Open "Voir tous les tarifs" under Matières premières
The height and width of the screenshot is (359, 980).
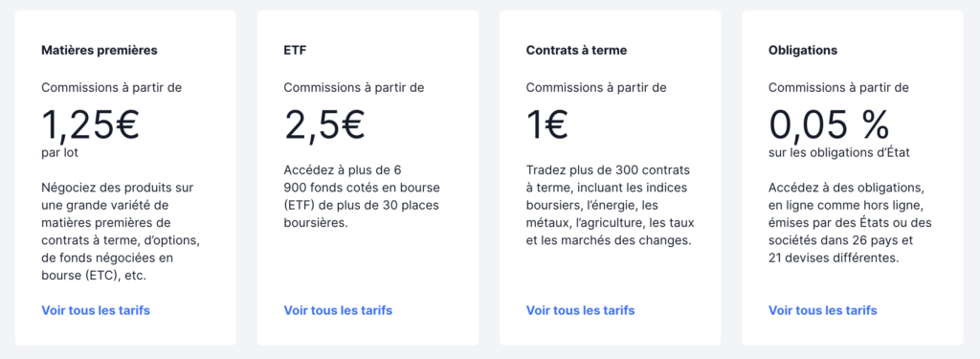click(96, 310)
